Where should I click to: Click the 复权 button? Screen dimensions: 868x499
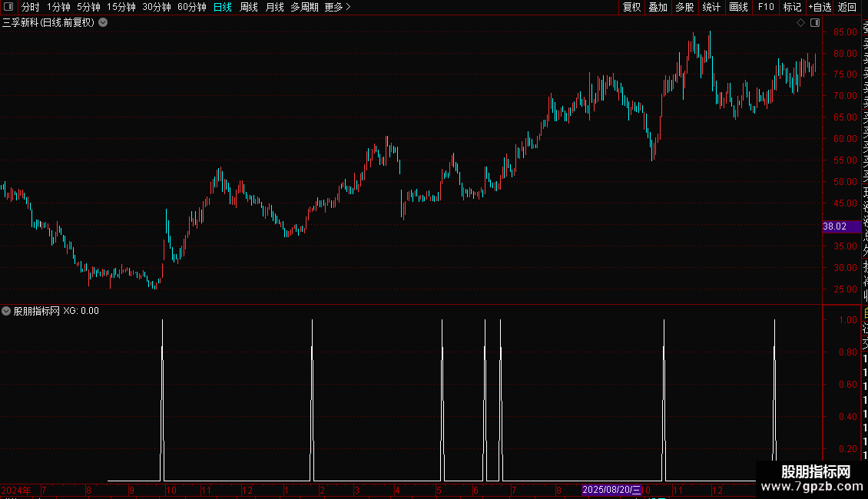631,7
